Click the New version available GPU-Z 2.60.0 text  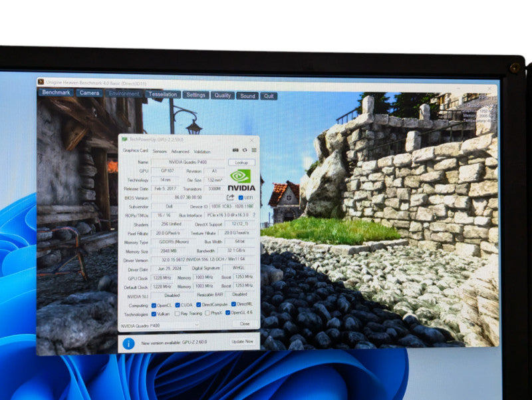[x=174, y=343]
